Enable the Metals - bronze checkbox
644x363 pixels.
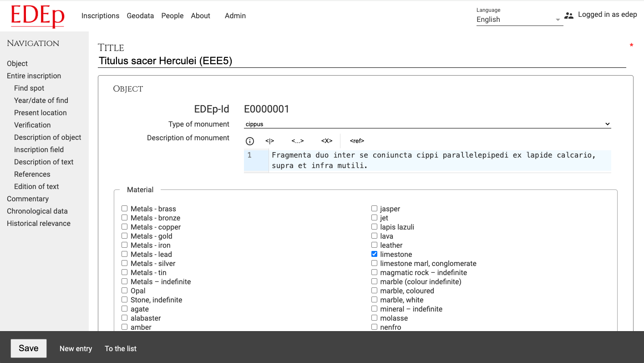tap(124, 218)
